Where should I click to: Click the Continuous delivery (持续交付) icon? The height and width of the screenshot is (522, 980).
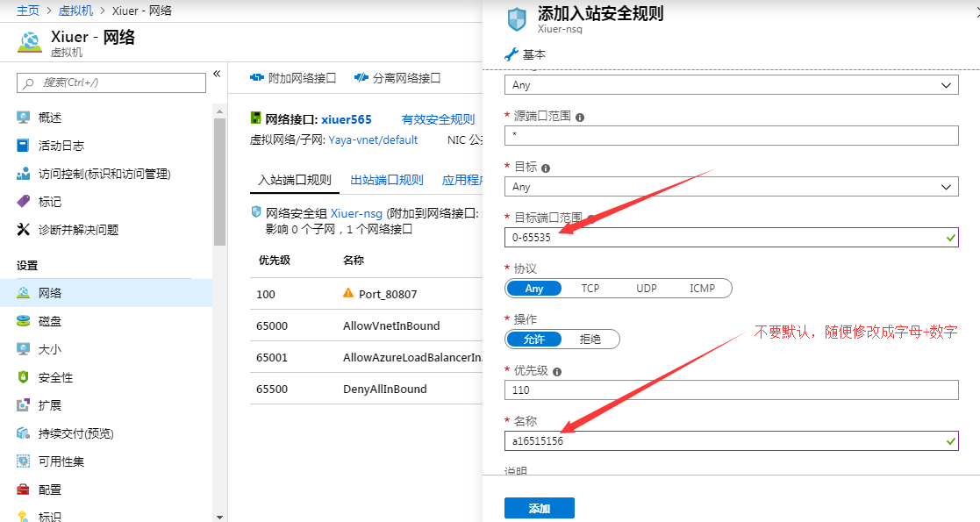tap(23, 433)
